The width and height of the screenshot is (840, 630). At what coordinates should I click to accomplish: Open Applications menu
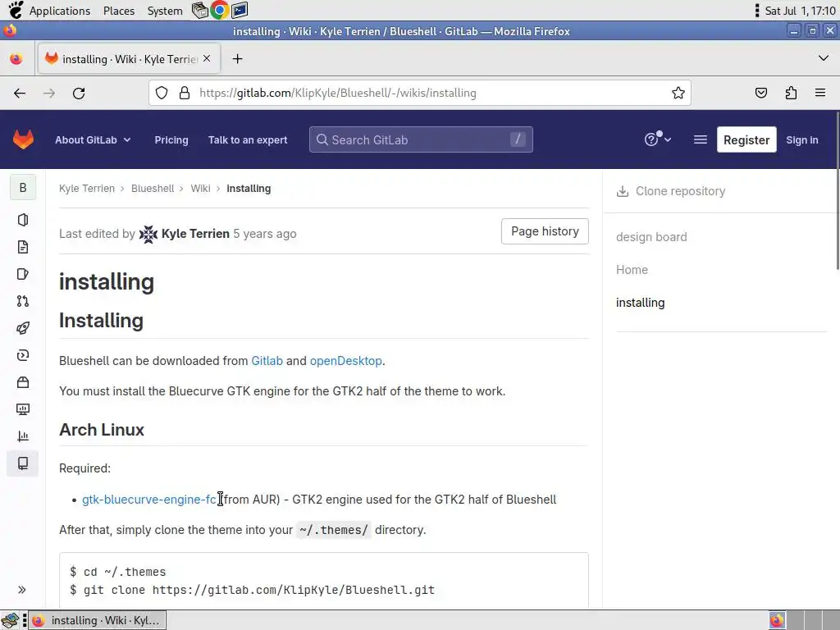[x=59, y=11]
